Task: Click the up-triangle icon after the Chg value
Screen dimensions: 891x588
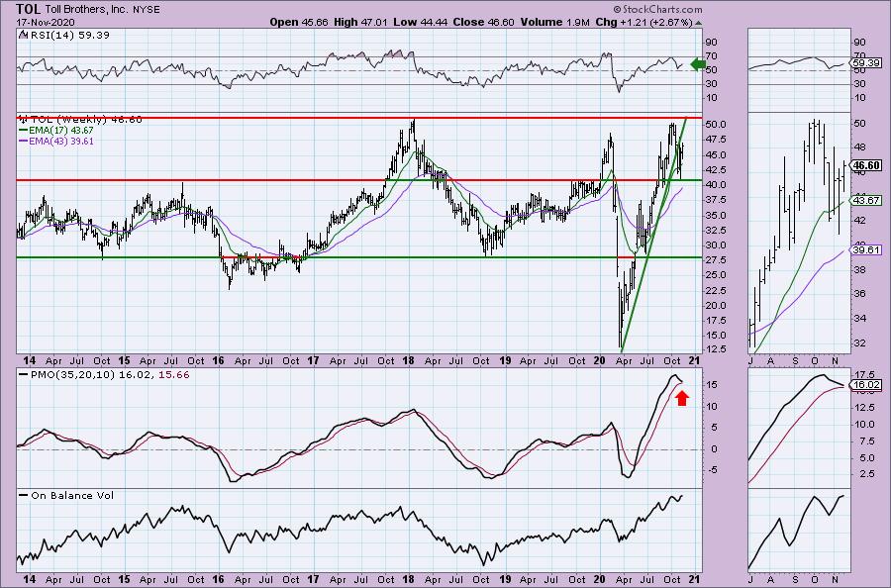Action: click(698, 23)
